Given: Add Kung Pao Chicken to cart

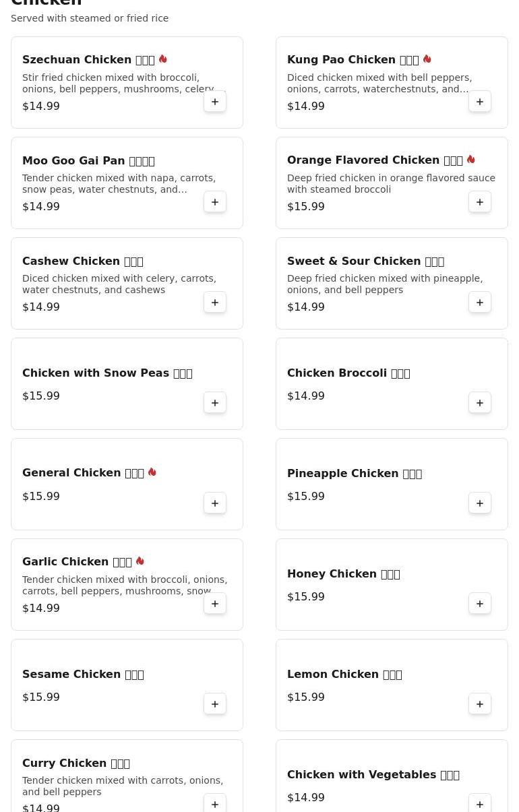Looking at the screenshot, I should (x=480, y=102).
